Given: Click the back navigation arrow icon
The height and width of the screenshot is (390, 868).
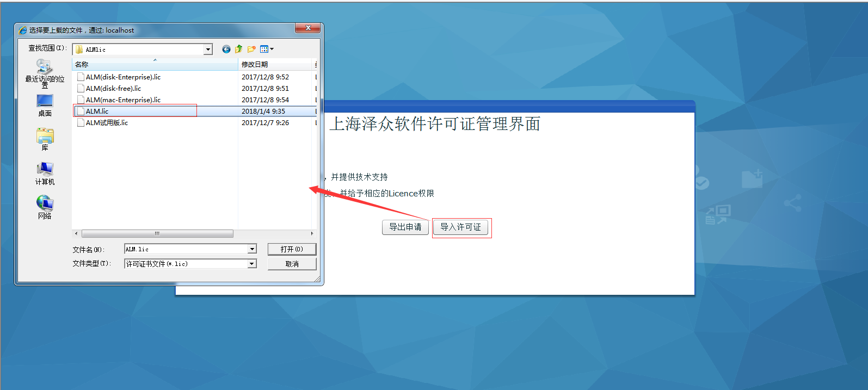Looking at the screenshot, I should pos(226,49).
